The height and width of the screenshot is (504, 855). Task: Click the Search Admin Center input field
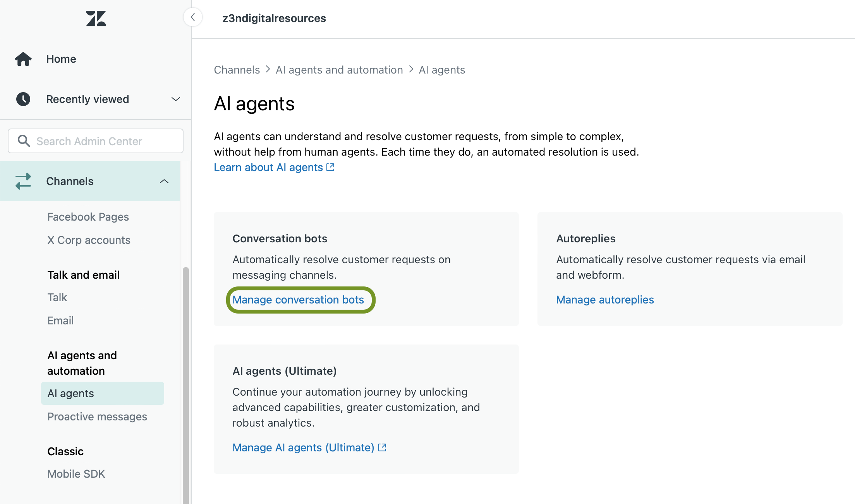point(95,141)
